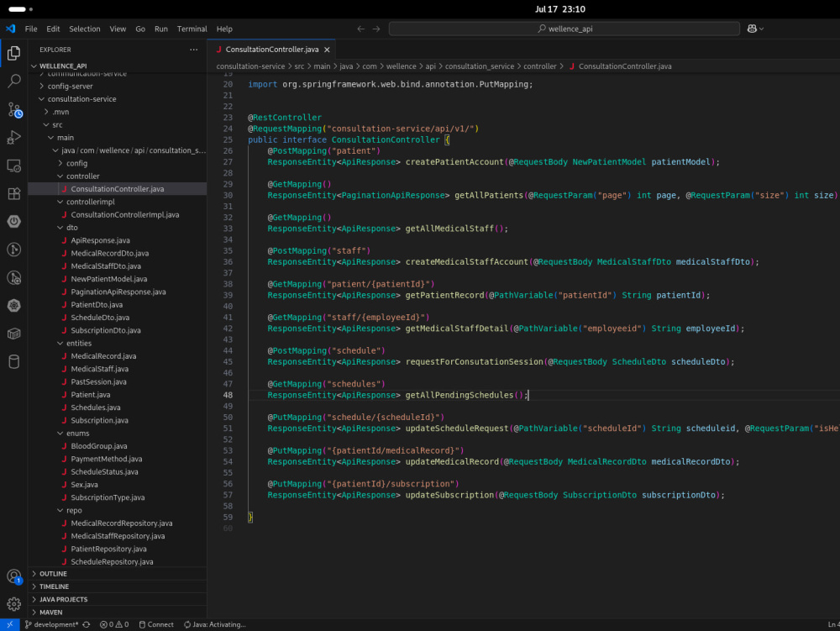Select the ConsultationController.java editor tab
The width and height of the screenshot is (840, 631).
pos(271,50)
